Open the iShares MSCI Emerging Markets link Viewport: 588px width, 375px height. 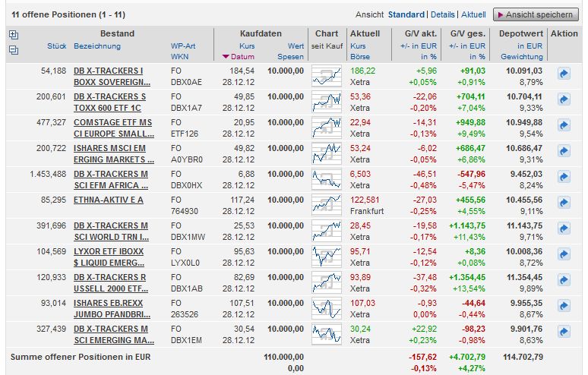(110, 153)
